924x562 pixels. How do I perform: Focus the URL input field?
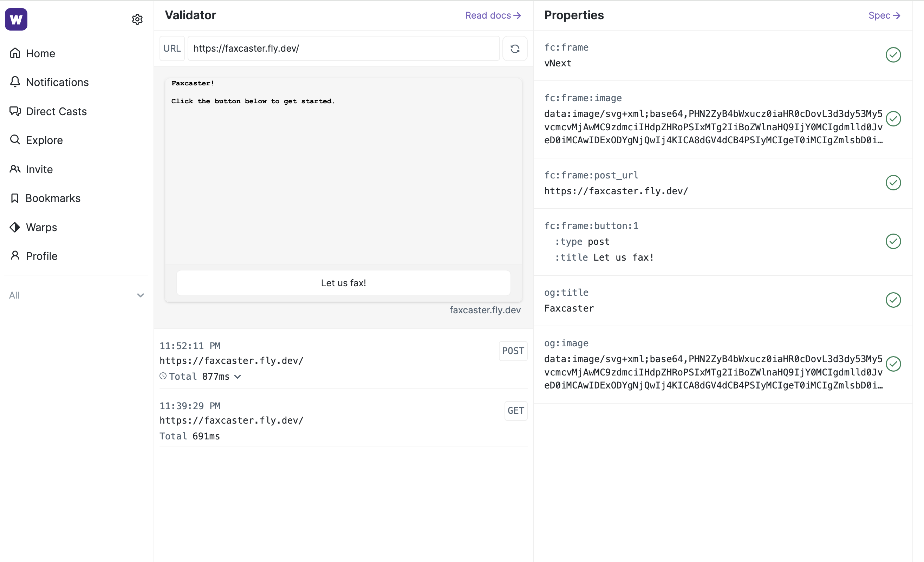[344, 48]
